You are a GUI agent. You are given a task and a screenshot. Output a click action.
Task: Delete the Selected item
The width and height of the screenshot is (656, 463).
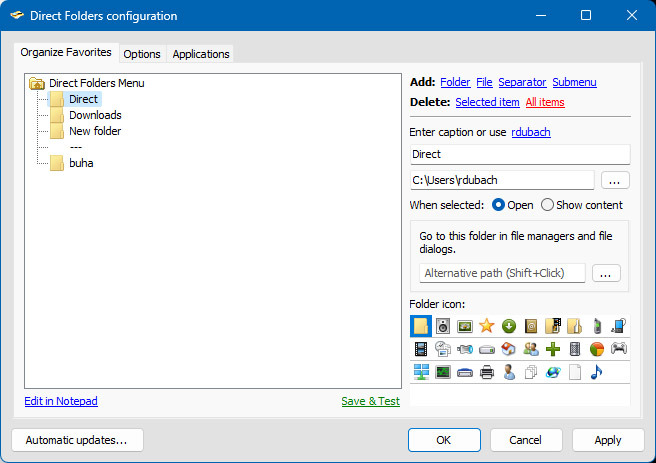487,102
